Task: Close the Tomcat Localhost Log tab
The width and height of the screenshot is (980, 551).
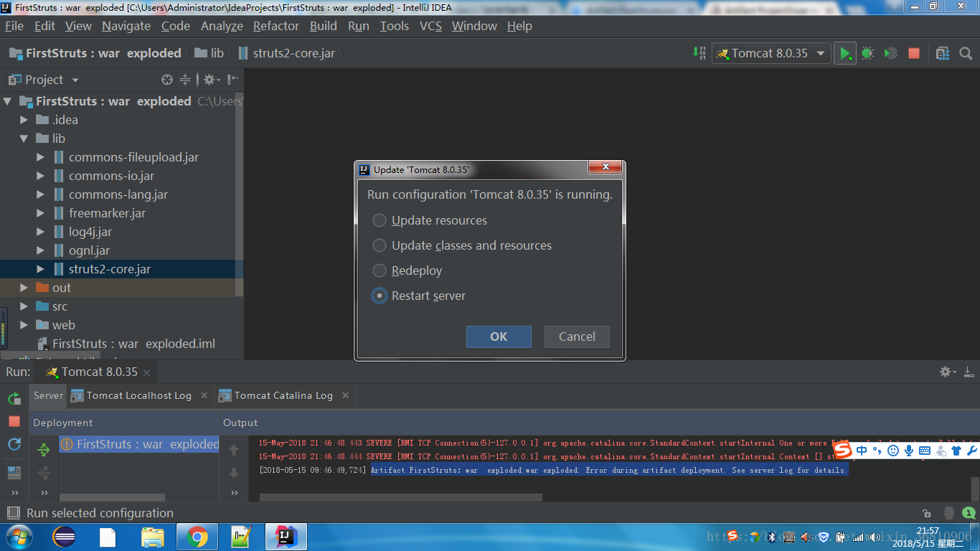Action: click(x=204, y=395)
